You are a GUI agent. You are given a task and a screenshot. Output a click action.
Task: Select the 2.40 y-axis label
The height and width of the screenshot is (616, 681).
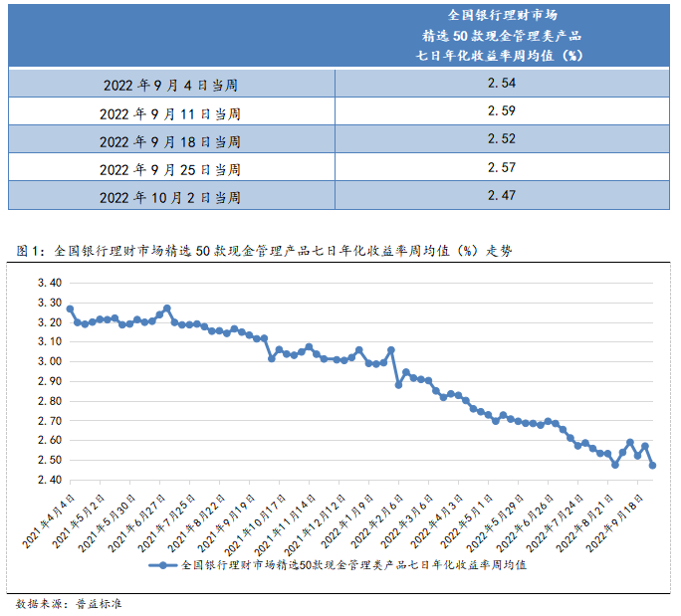(49, 480)
